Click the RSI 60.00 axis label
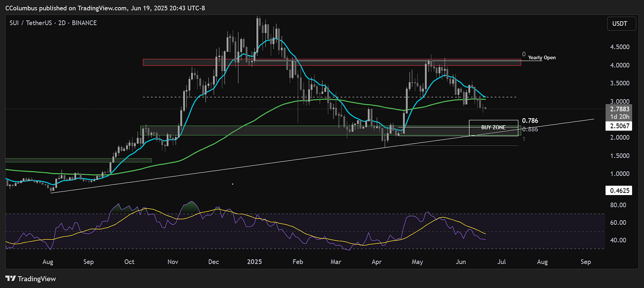The height and width of the screenshot is (288, 644). coord(618,223)
